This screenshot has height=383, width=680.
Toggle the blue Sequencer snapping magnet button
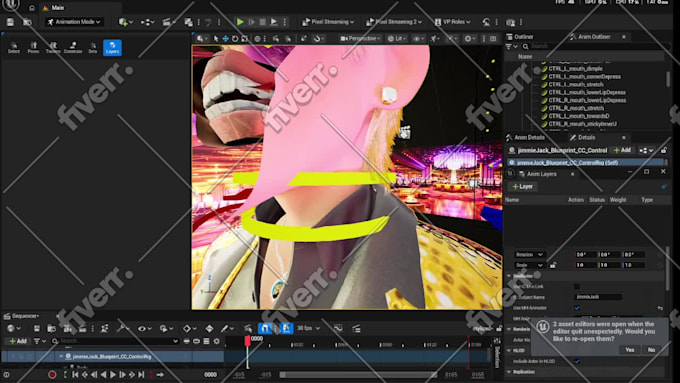click(x=265, y=328)
